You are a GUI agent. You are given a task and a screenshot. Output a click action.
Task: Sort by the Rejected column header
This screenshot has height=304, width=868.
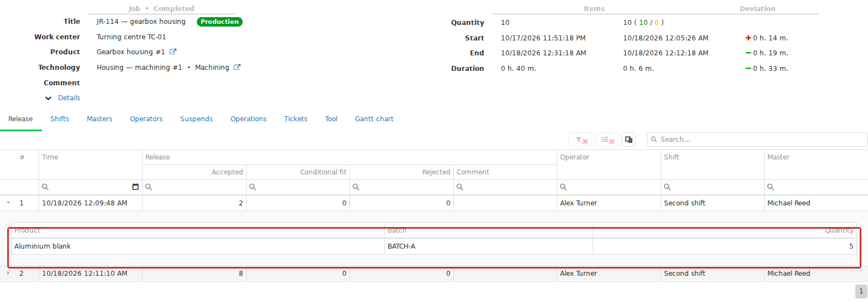401,172
